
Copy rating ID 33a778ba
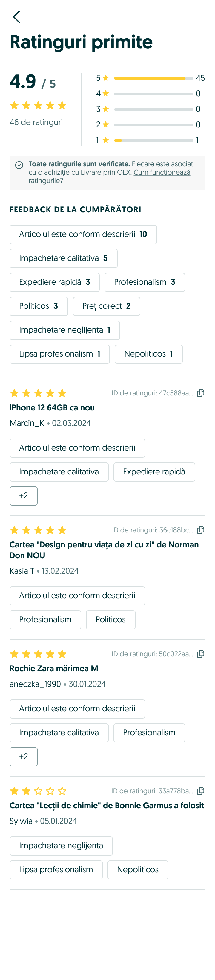pos(201,791)
